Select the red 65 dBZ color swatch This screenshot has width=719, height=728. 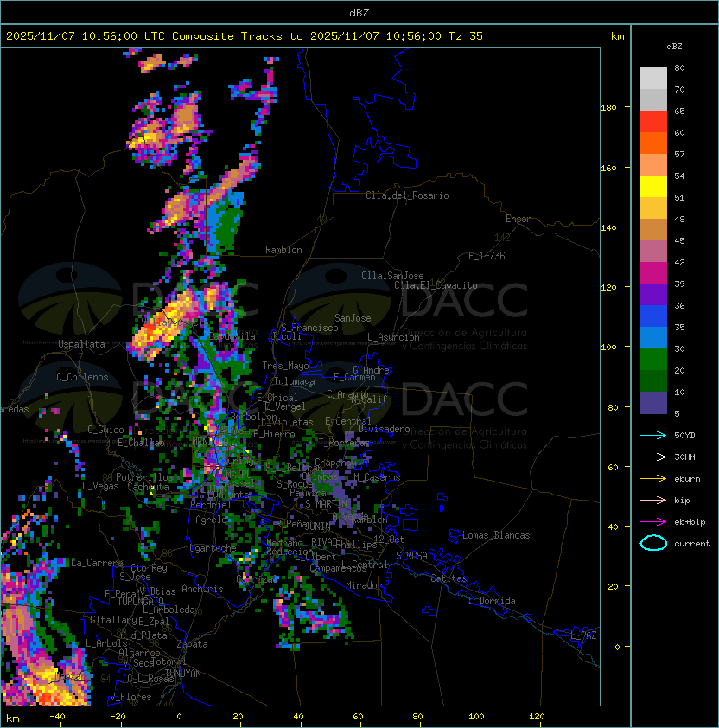click(653, 122)
